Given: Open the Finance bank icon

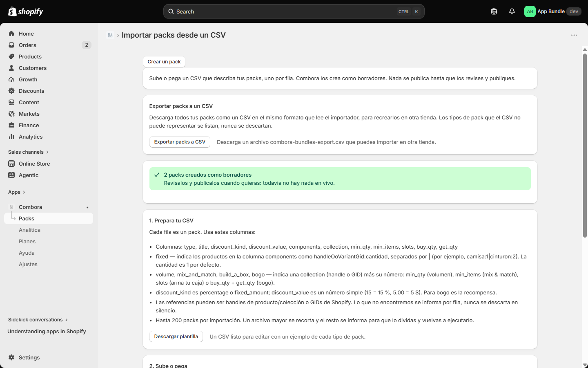Looking at the screenshot, I should (11, 125).
